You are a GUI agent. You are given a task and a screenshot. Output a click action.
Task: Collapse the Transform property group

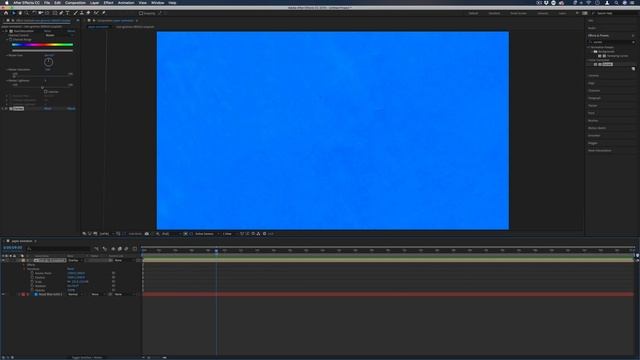(24, 269)
